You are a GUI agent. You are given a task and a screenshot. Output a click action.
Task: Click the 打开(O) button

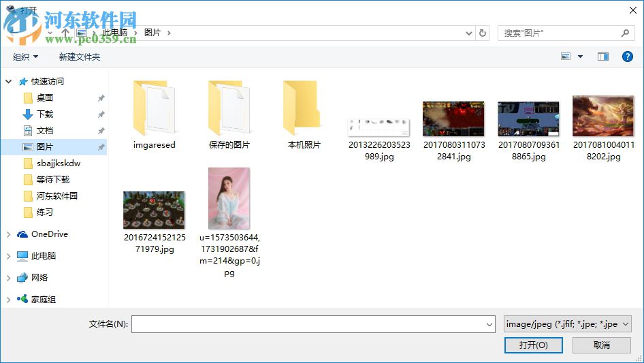(x=533, y=345)
